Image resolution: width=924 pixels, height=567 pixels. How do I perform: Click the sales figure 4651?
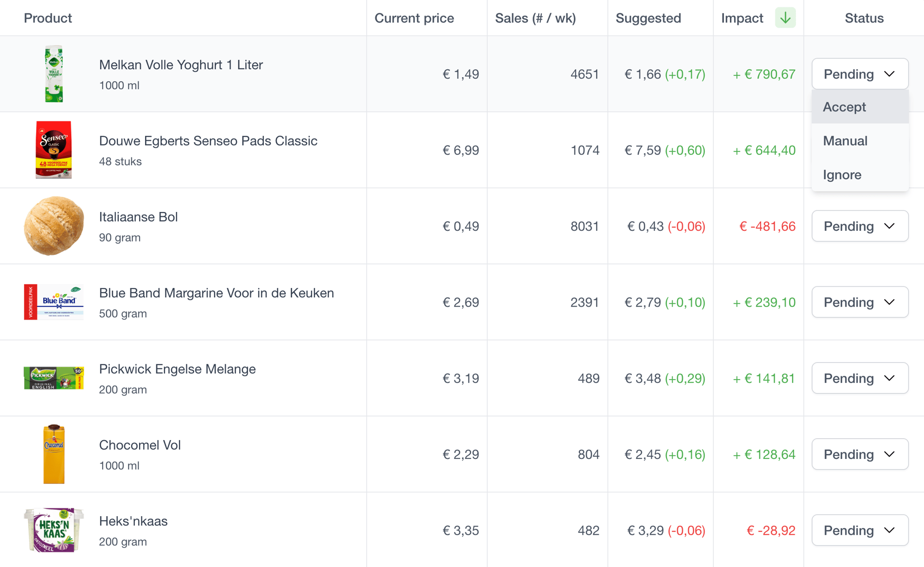584,74
